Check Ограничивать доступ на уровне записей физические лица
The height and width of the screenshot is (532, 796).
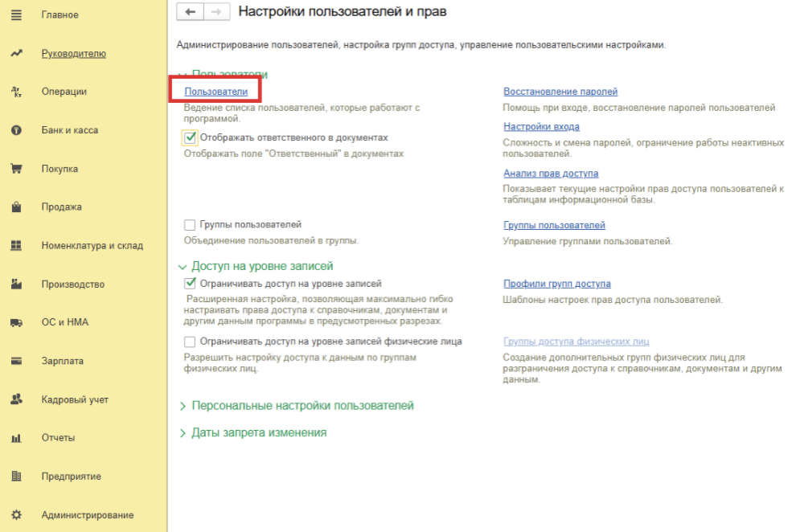pyautogui.click(x=190, y=342)
